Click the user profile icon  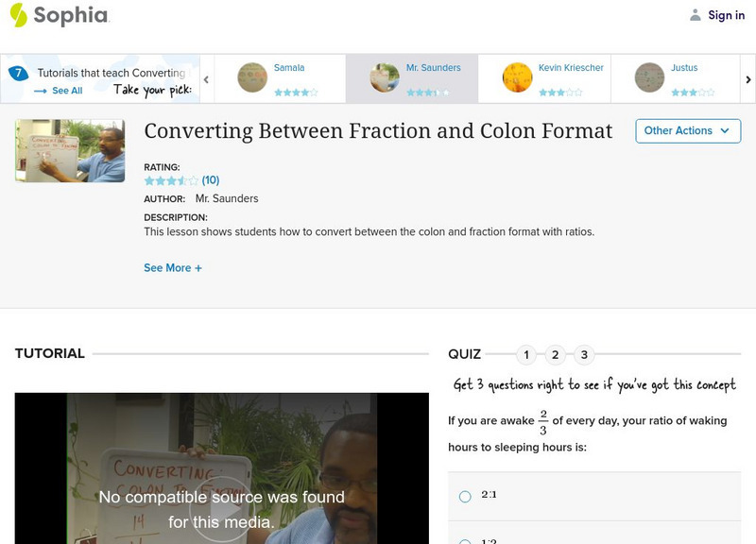(x=696, y=15)
